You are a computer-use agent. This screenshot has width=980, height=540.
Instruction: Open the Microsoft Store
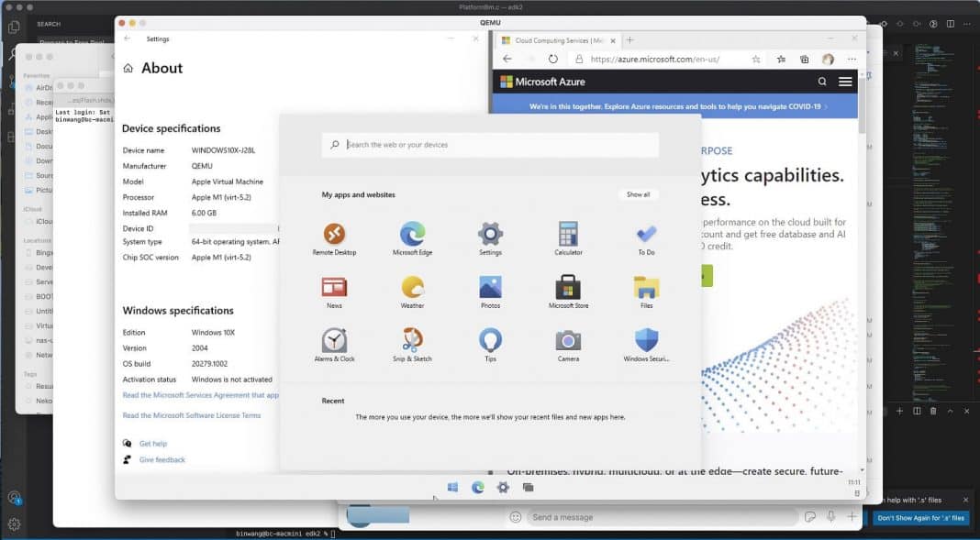[x=567, y=289]
